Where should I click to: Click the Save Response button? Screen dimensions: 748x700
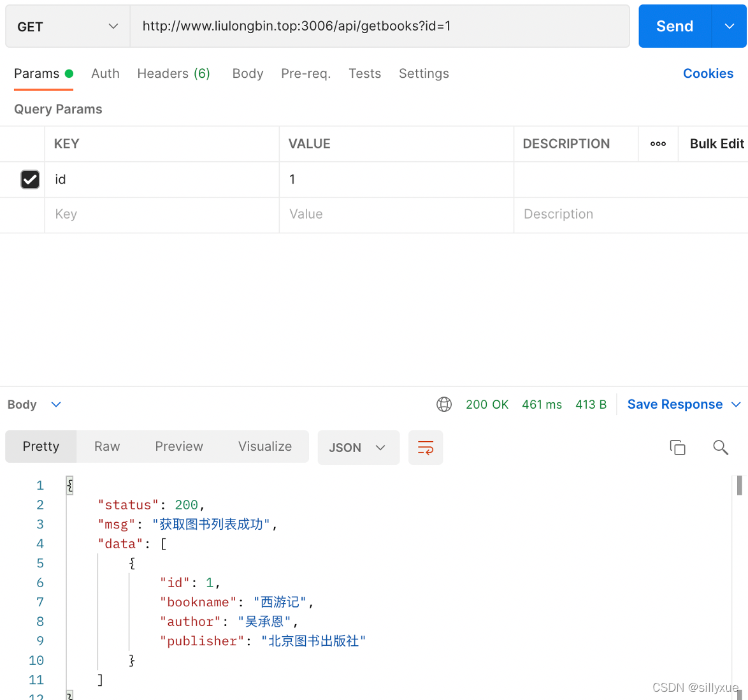point(675,404)
